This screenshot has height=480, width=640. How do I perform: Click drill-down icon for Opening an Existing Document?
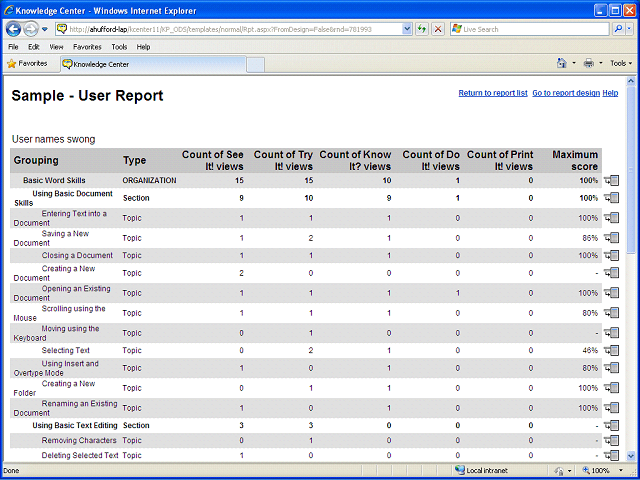611,293
